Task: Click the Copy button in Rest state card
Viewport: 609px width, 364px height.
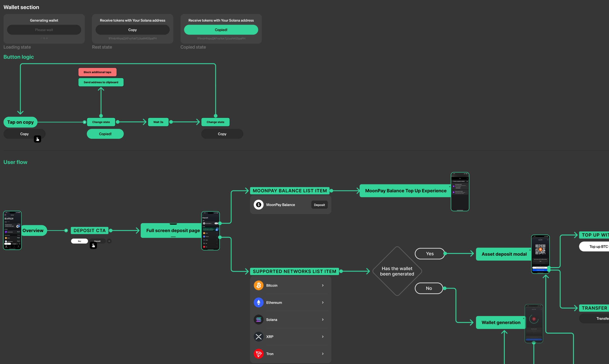Action: (x=132, y=30)
